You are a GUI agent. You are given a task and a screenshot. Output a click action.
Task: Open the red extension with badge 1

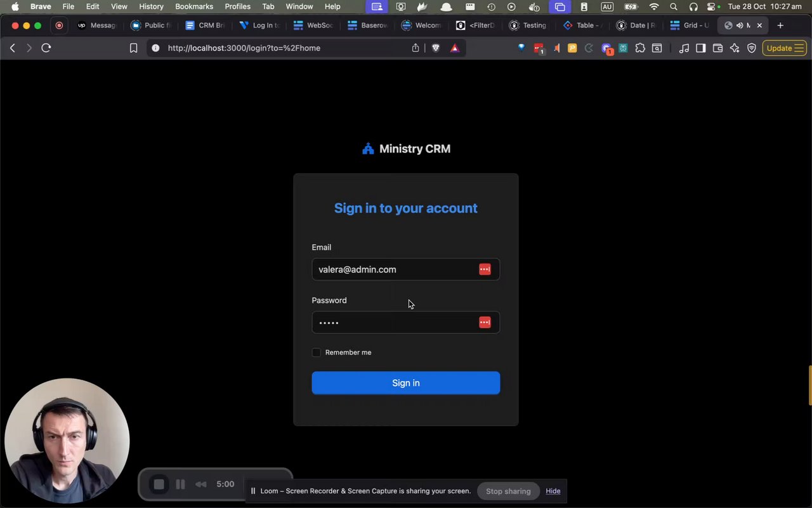(x=539, y=48)
